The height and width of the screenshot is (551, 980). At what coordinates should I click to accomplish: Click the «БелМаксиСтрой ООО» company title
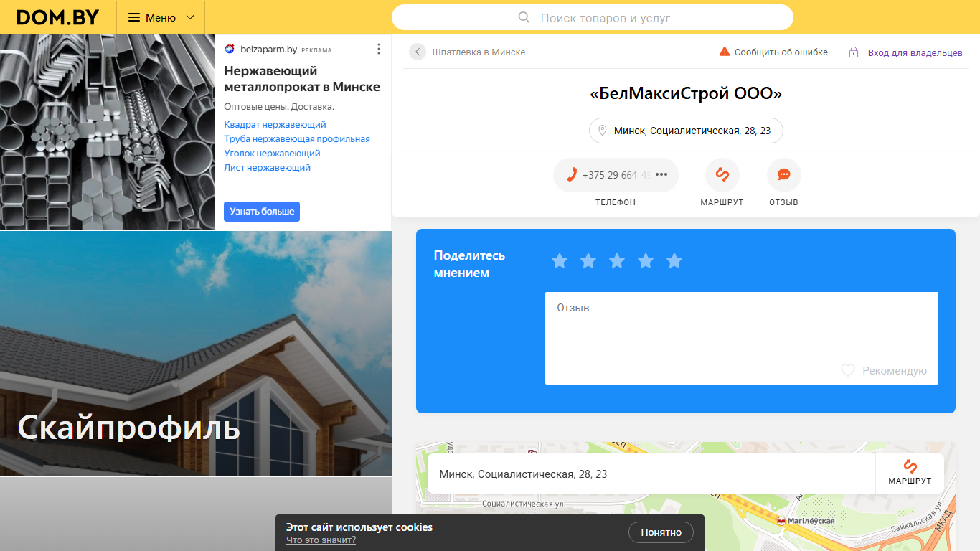tap(686, 94)
